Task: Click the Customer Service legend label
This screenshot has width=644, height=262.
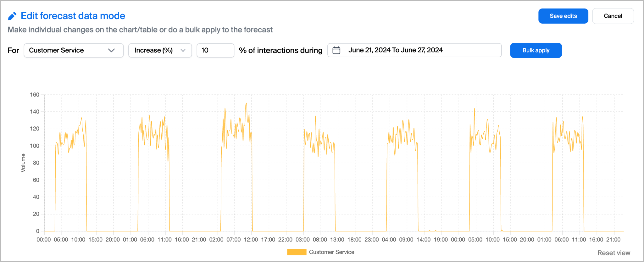Action: [331, 252]
